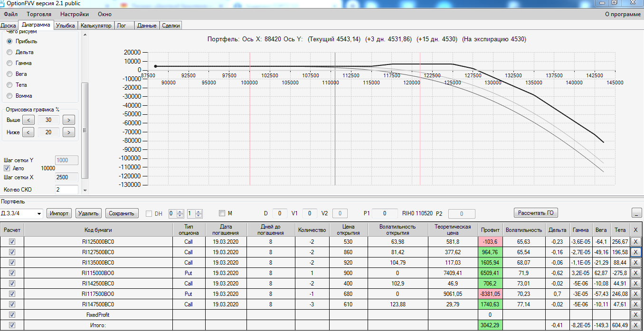Select the Вега radio button
This screenshot has width=644, height=331.
[9, 74]
